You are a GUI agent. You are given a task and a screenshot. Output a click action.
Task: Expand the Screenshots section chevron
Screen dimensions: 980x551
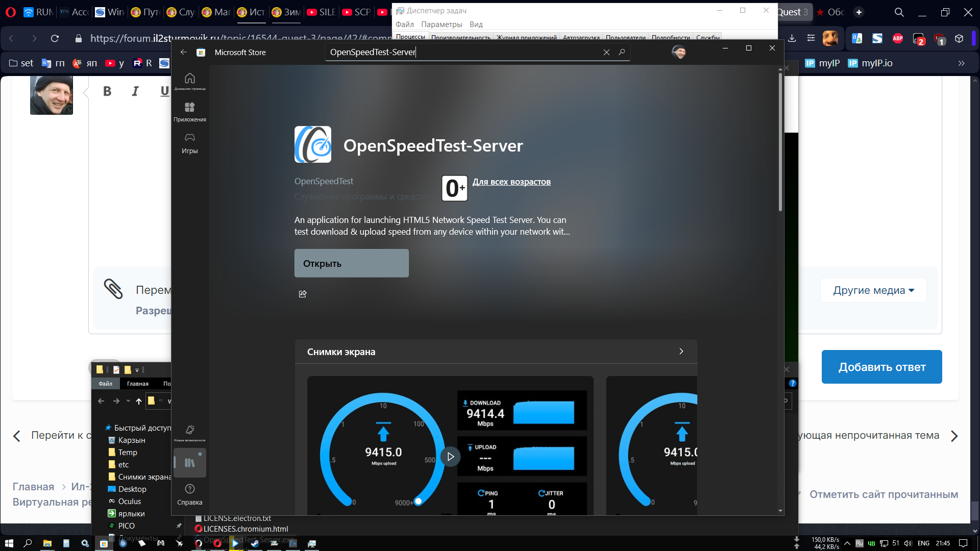681,352
